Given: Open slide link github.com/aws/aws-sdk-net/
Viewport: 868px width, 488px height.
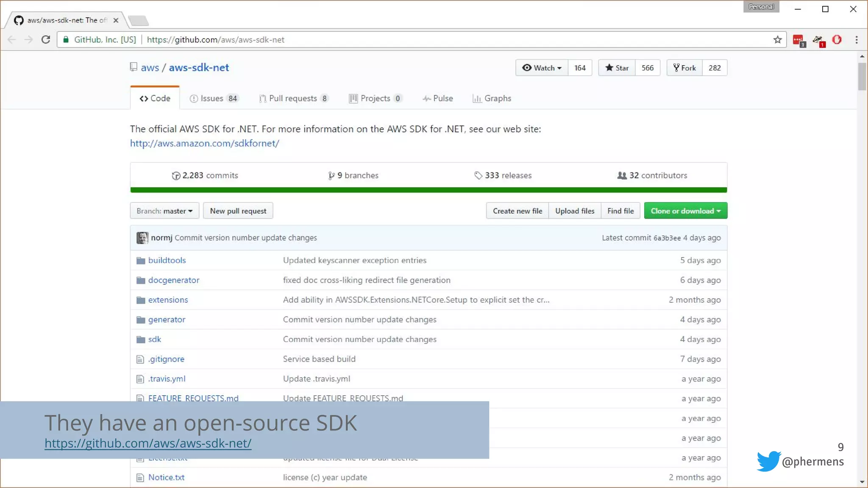Looking at the screenshot, I should (148, 444).
